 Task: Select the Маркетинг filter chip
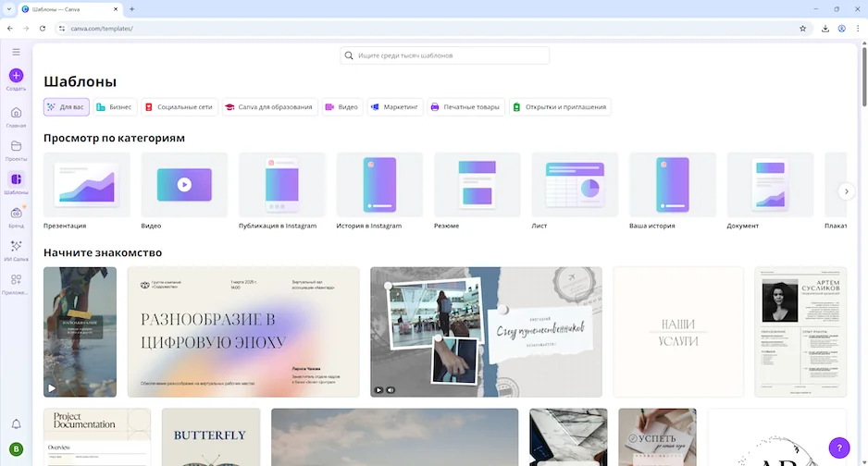click(x=395, y=106)
